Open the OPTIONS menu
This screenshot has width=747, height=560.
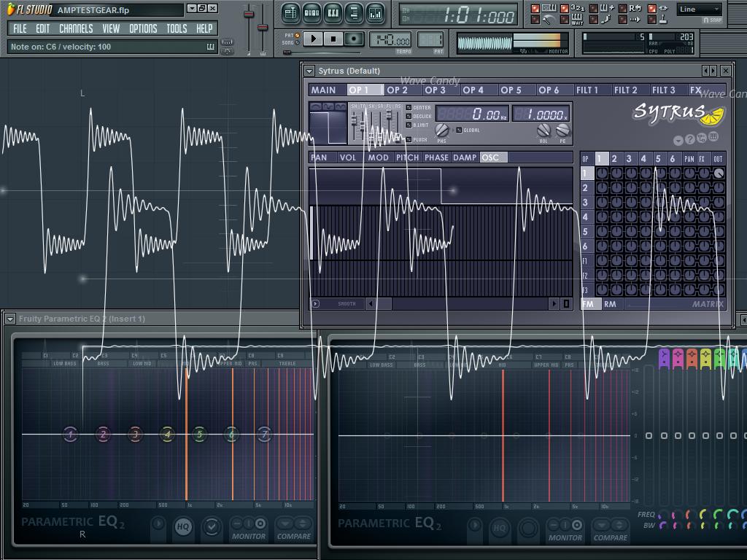tap(143, 28)
